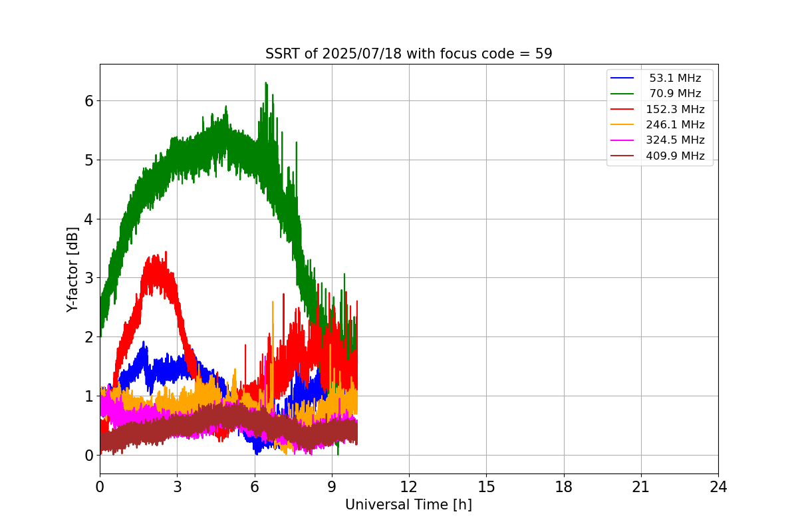Click the magenta legend line for 324.5 MHz
The height and width of the screenshot is (532, 798).
point(622,140)
